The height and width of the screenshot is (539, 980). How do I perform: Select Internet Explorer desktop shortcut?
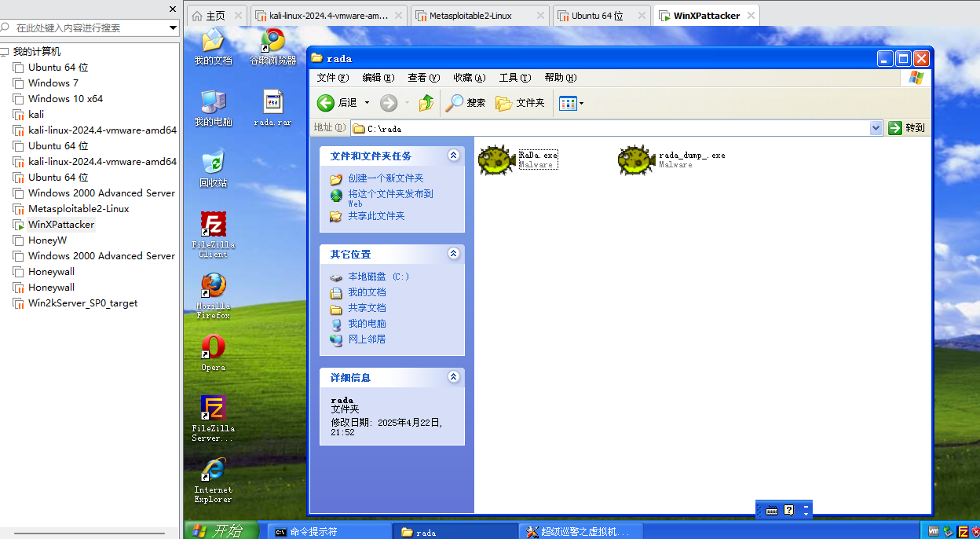213,479
